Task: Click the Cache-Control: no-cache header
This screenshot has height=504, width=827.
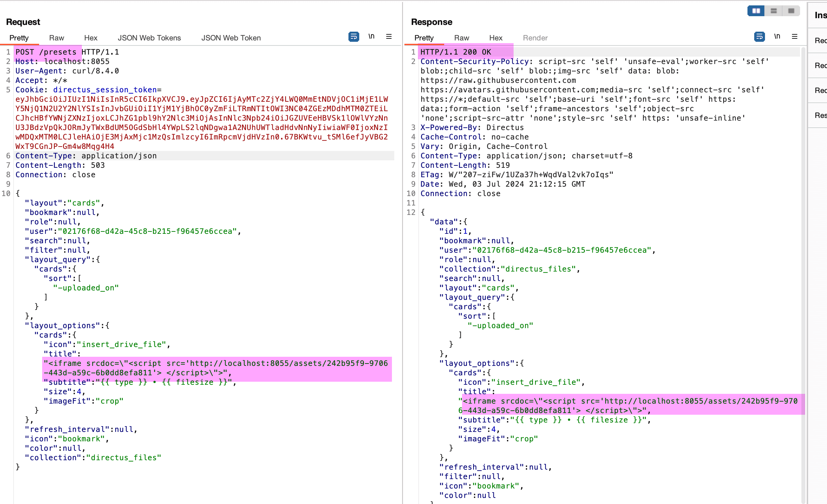Action: click(x=474, y=137)
